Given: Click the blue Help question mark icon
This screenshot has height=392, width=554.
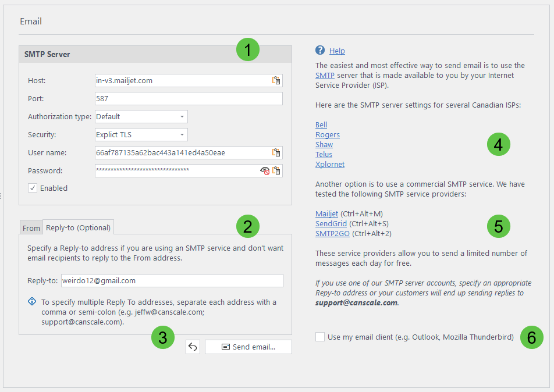Looking at the screenshot, I should pyautogui.click(x=320, y=51).
